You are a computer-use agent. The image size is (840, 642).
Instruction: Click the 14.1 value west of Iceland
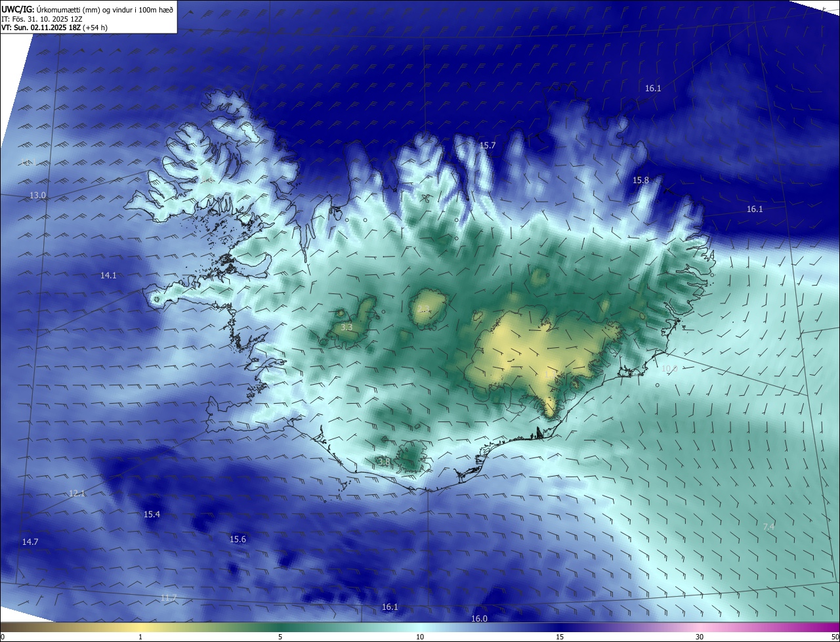[108, 276]
